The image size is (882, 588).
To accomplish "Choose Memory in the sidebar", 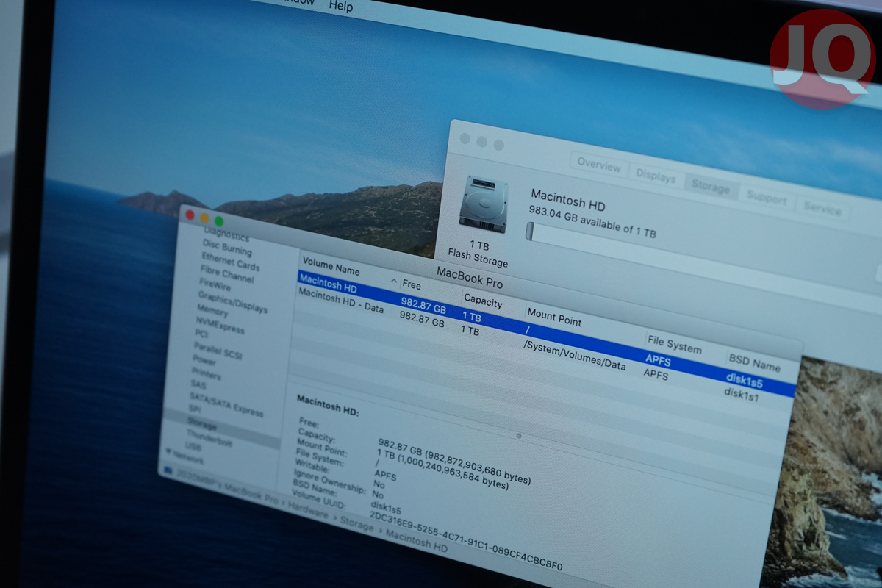I will tap(212, 311).
